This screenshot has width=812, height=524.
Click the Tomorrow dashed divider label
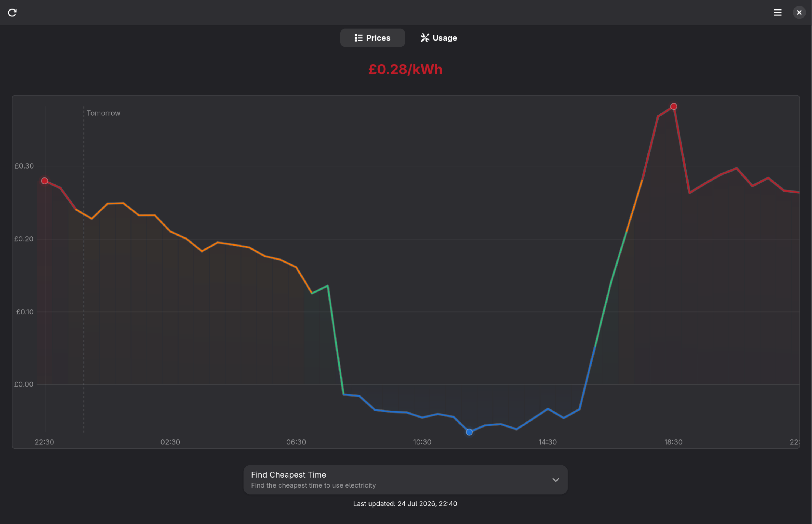click(103, 113)
